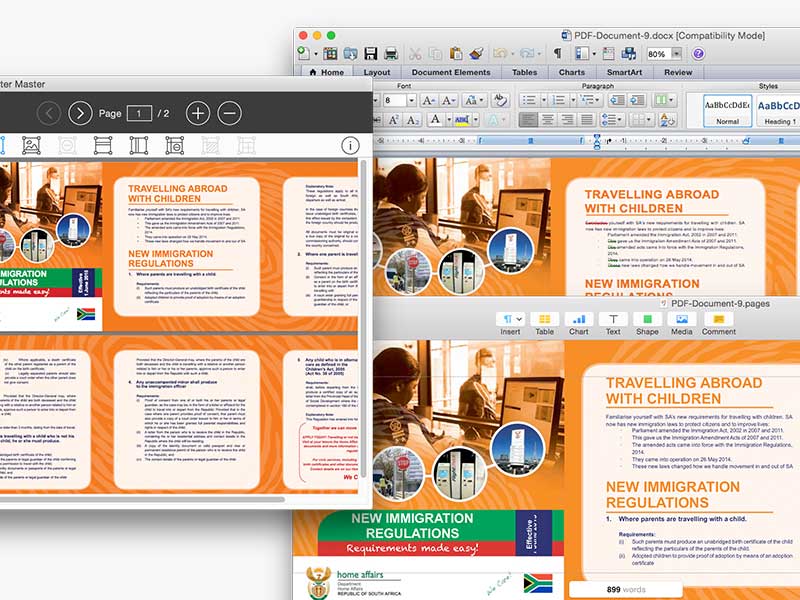Viewport: 800px width, 600px height.
Task: Click the Paste clipboard icon
Action: pyautogui.click(x=456, y=53)
